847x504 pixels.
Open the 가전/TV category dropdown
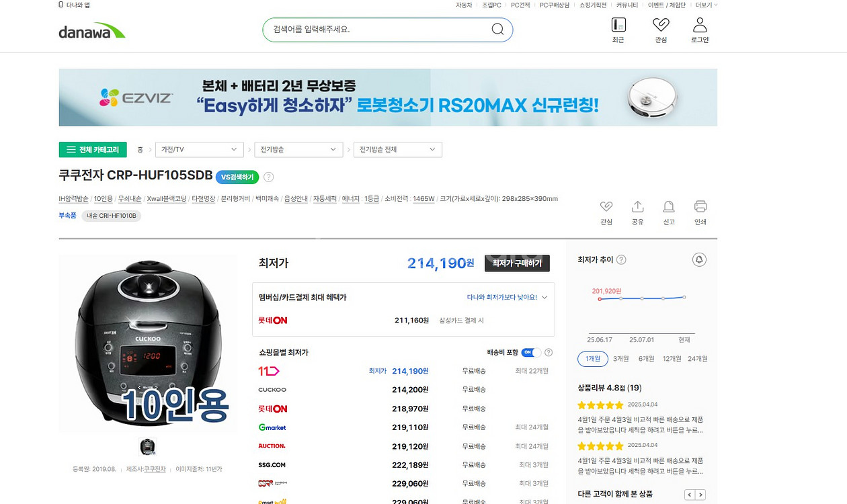(x=199, y=149)
